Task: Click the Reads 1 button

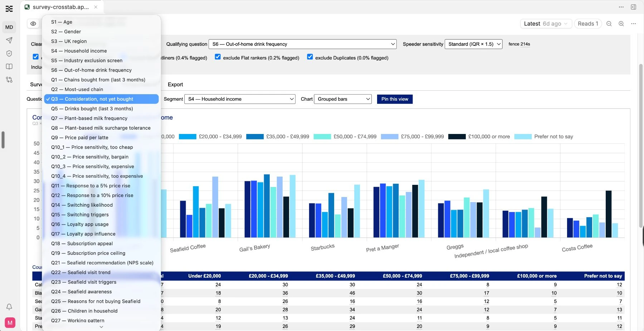Action: 588,24
